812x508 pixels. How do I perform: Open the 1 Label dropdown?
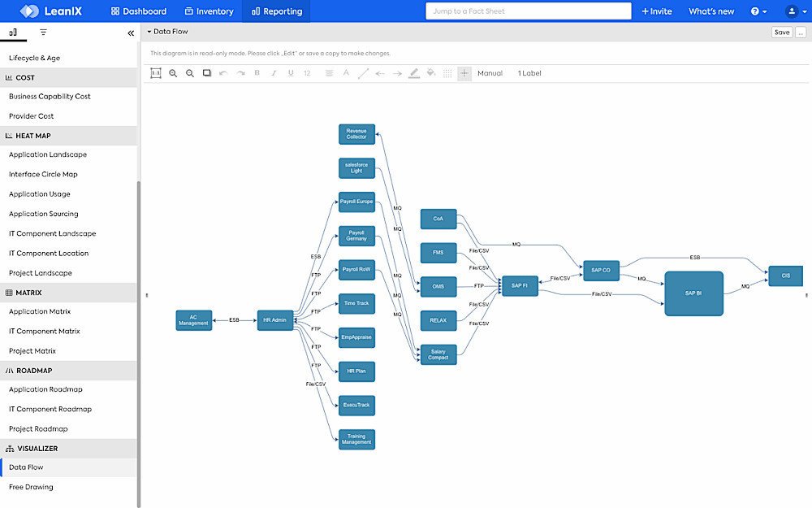click(529, 73)
